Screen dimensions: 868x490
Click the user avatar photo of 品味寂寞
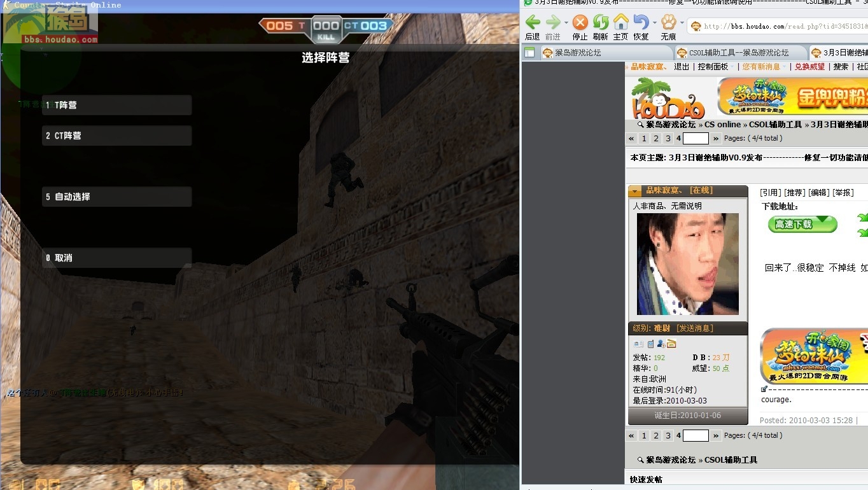pos(688,263)
